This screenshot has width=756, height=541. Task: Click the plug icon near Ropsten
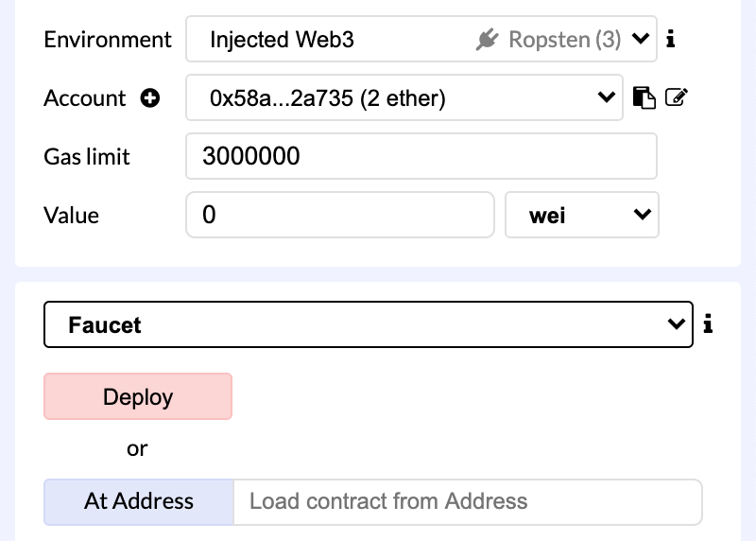pyautogui.click(x=487, y=39)
